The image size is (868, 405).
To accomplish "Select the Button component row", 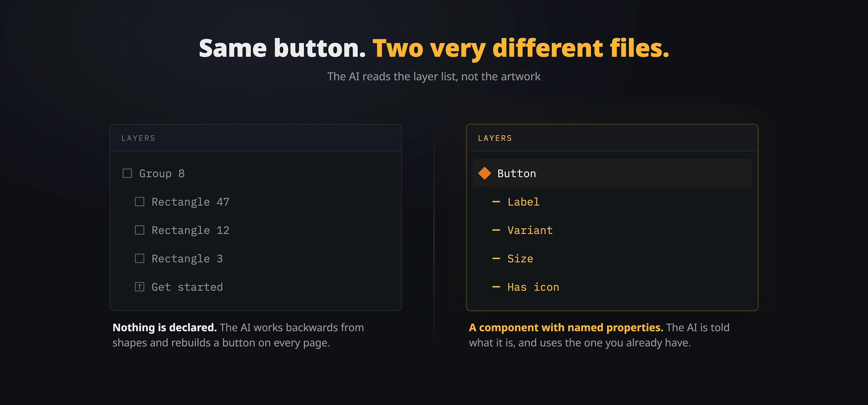I will tap(612, 173).
